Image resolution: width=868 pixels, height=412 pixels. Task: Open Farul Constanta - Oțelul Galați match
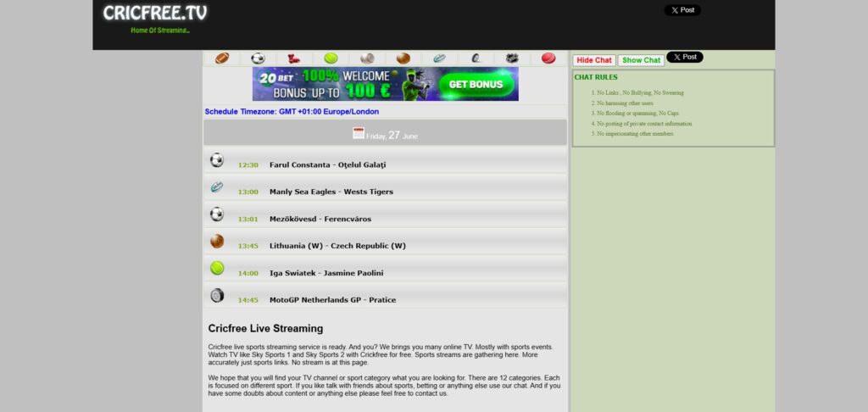pyautogui.click(x=328, y=164)
